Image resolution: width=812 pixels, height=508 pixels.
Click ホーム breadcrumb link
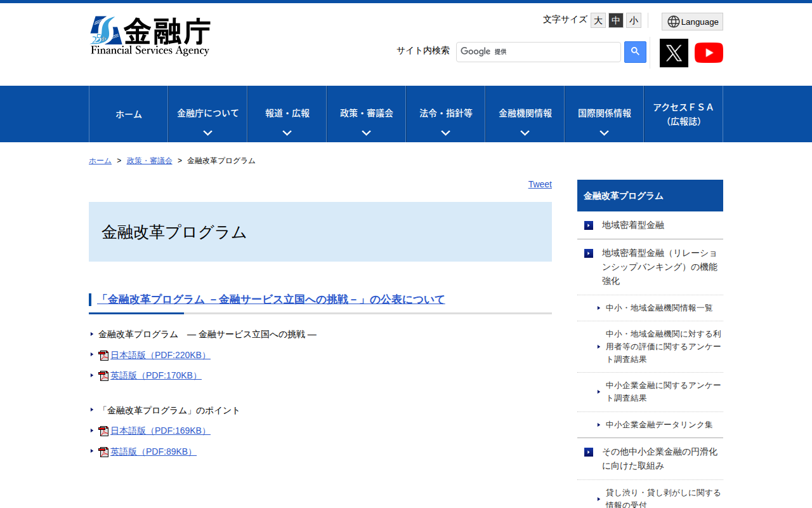pos(100,161)
